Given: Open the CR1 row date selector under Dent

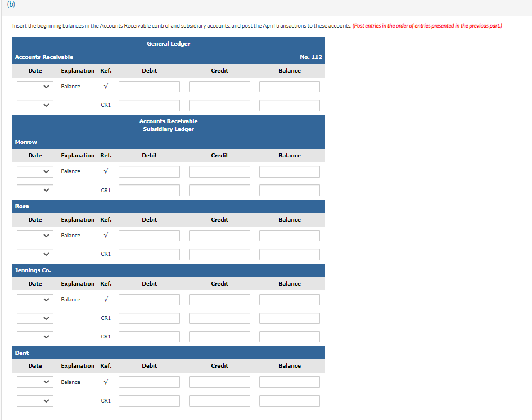Looking at the screenshot, I should (x=35, y=400).
